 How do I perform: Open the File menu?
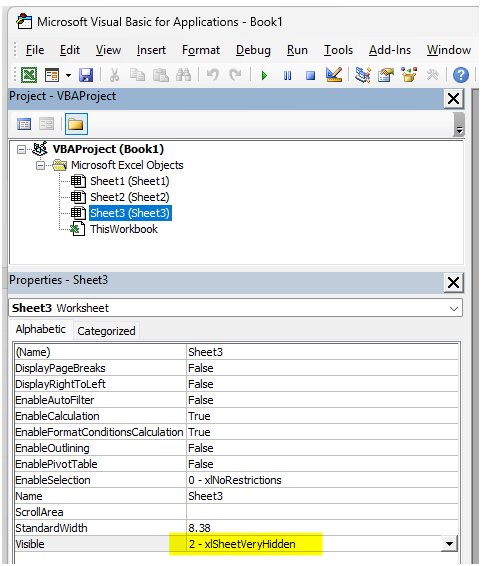tap(35, 50)
